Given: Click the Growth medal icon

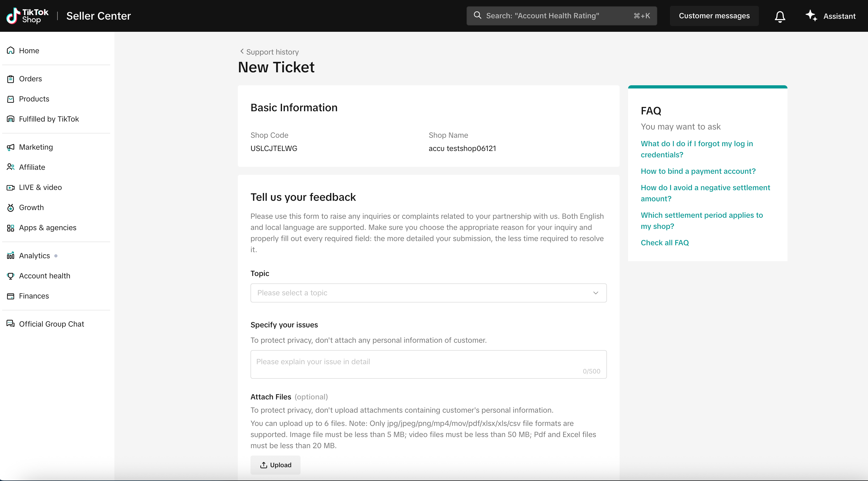Looking at the screenshot, I should pyautogui.click(x=10, y=208).
